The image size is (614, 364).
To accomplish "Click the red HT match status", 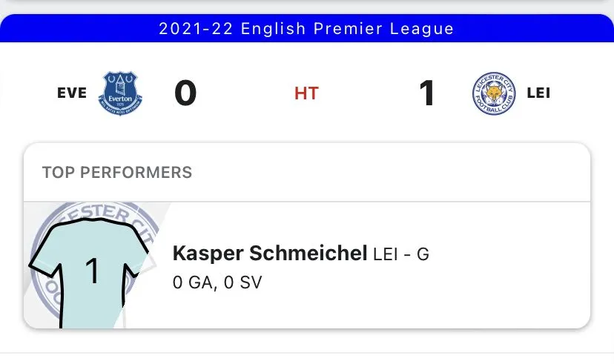I will coord(306,94).
